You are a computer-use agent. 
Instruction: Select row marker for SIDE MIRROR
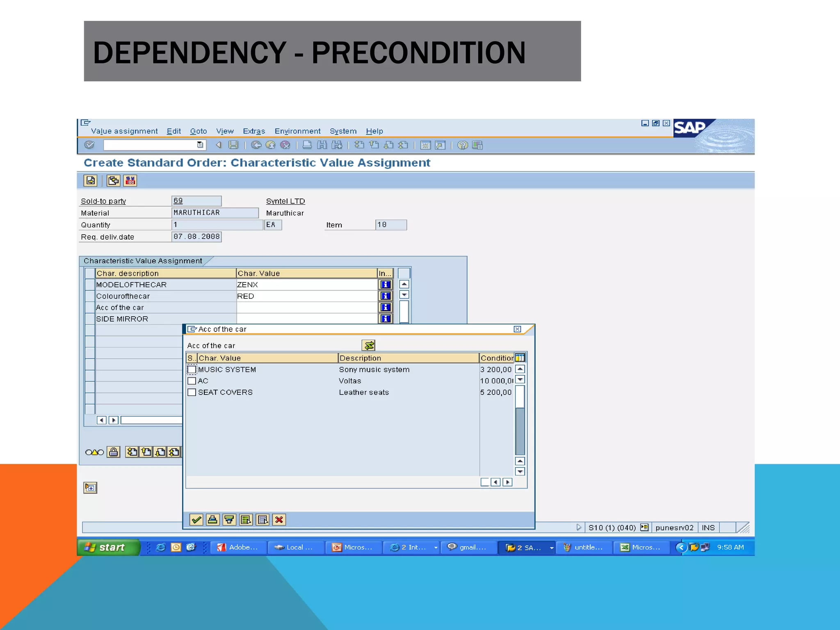tap(90, 319)
